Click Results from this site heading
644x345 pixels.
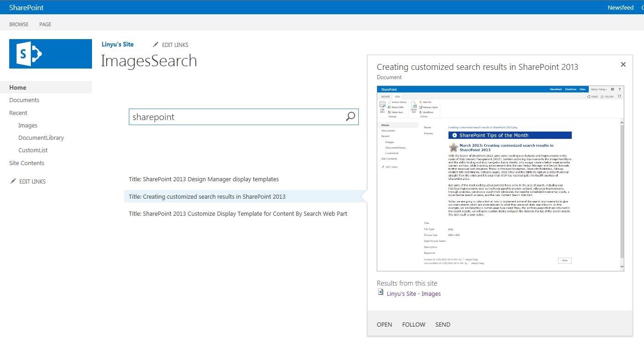tap(407, 283)
